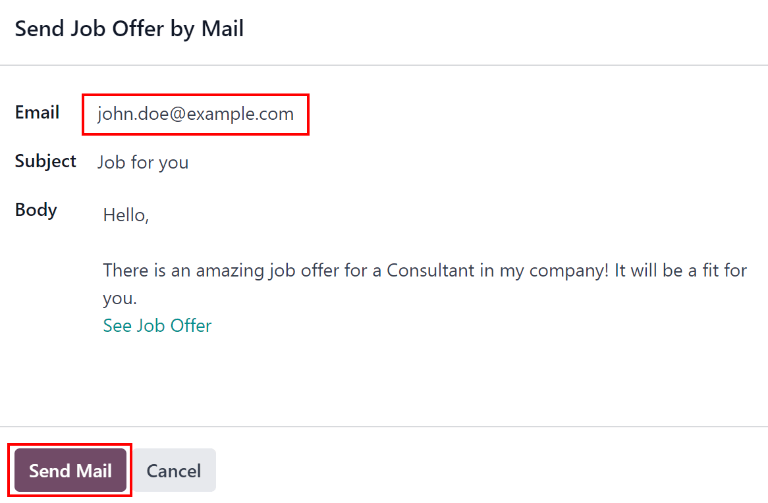This screenshot has width=768, height=503.
Task: Open the See Job Offer link
Action: [x=157, y=325]
